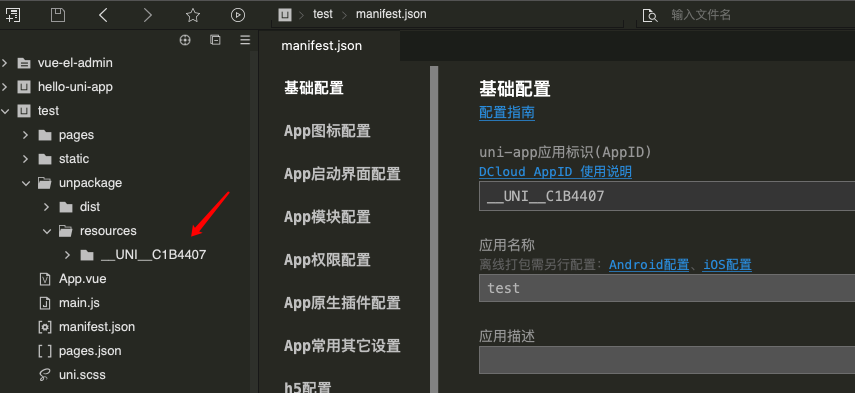Click the __UNI__C1B4407 folder icon
Viewport: 855px width, 393px height.
click(87, 255)
